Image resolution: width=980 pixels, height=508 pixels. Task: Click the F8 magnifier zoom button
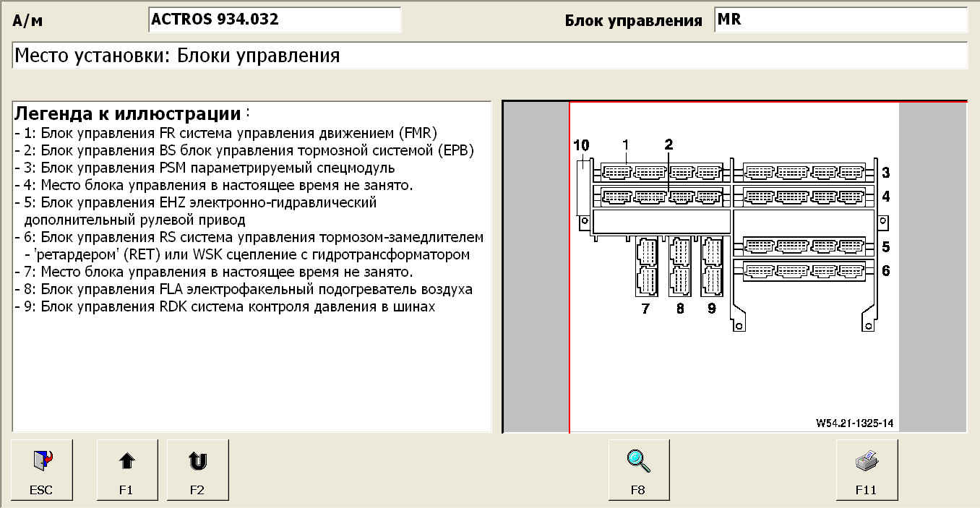point(638,470)
